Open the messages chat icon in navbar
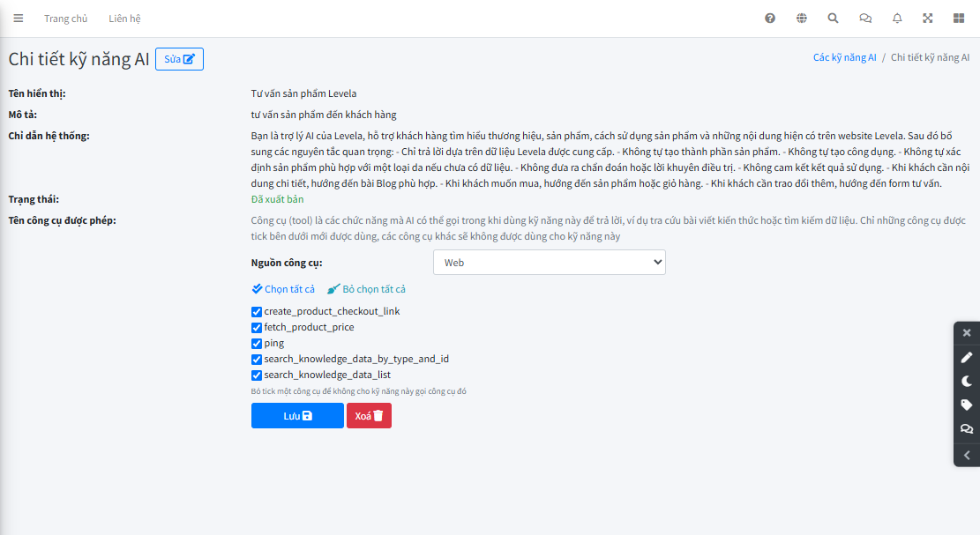This screenshot has width=980, height=535. (x=865, y=19)
